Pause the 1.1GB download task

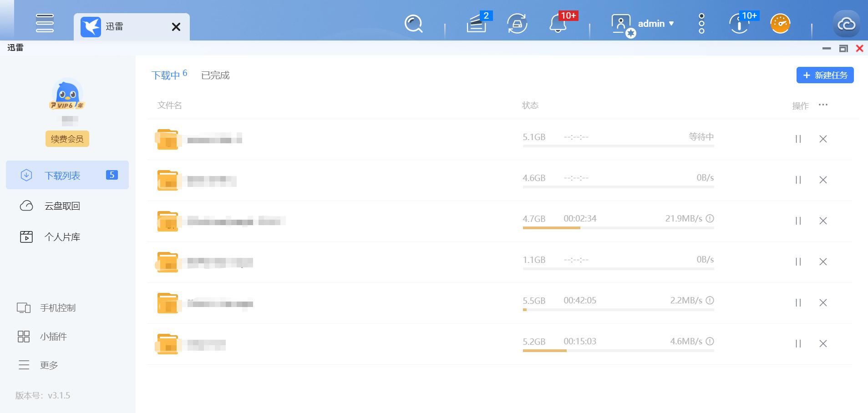(798, 262)
